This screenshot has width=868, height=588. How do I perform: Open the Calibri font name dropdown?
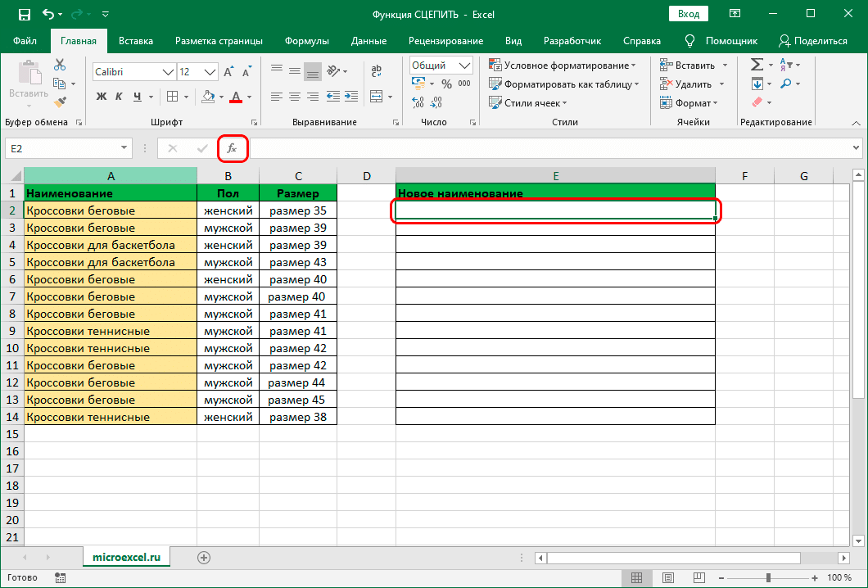[170, 72]
